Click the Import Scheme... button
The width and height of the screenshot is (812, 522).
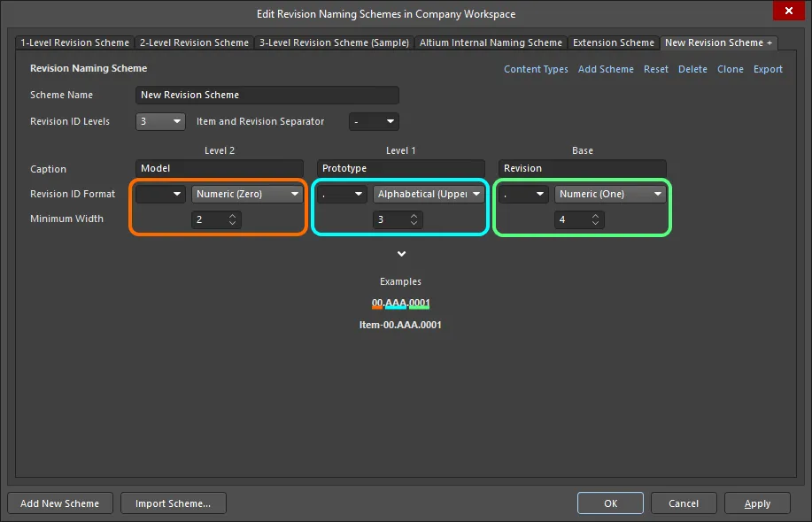click(x=173, y=503)
